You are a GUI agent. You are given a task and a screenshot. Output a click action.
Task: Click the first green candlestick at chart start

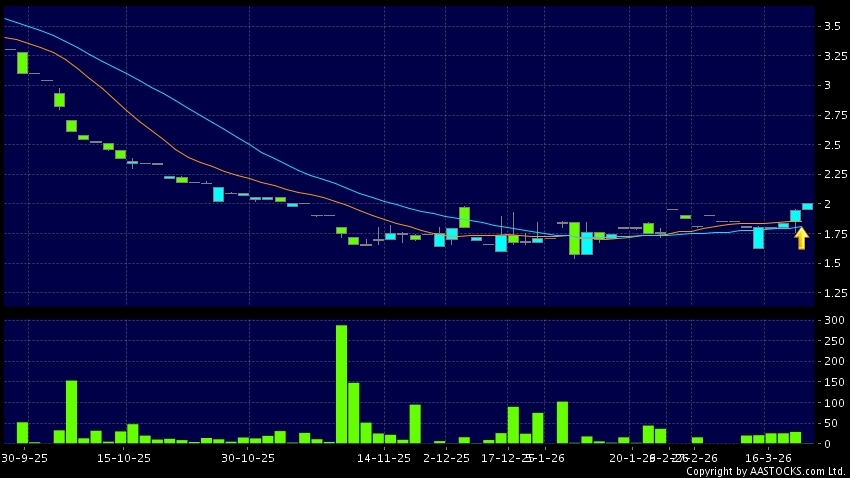click(22, 62)
